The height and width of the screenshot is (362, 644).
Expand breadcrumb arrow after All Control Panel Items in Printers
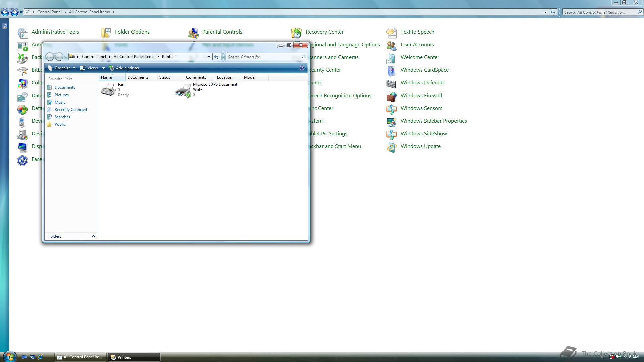(158, 57)
